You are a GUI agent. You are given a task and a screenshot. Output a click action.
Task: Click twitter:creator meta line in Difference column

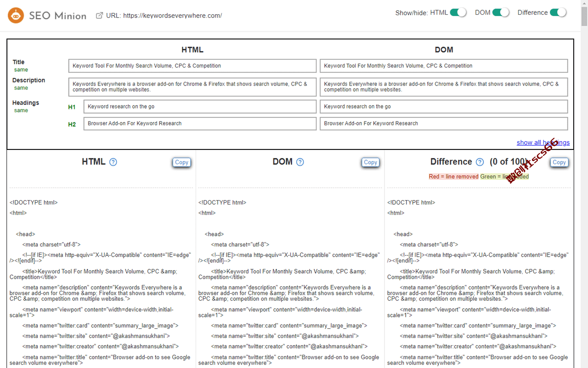pyautogui.click(x=478, y=346)
